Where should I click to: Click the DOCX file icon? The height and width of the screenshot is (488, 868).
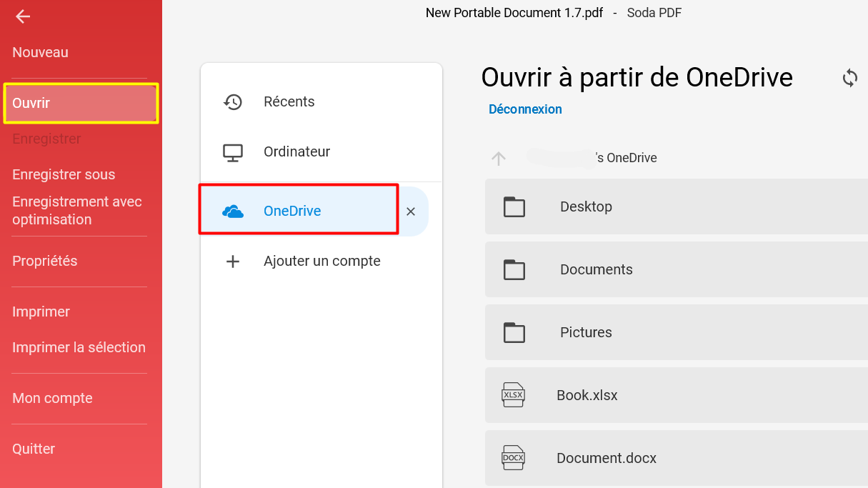(513, 458)
